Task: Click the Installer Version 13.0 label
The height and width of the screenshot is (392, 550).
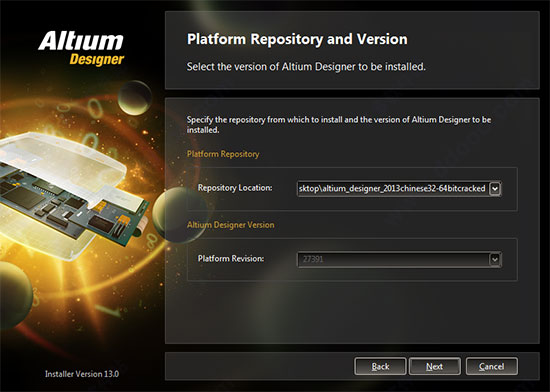Action: tap(82, 374)
